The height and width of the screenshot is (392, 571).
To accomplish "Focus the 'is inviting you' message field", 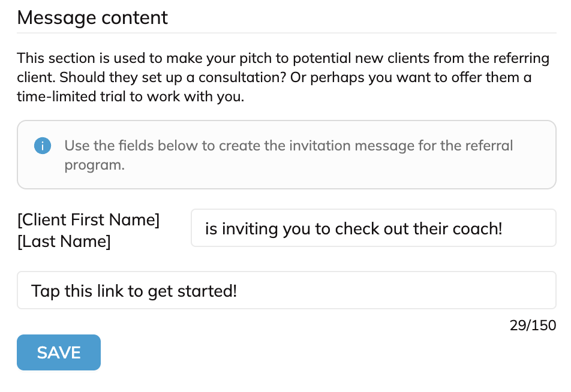I will coord(373,228).
